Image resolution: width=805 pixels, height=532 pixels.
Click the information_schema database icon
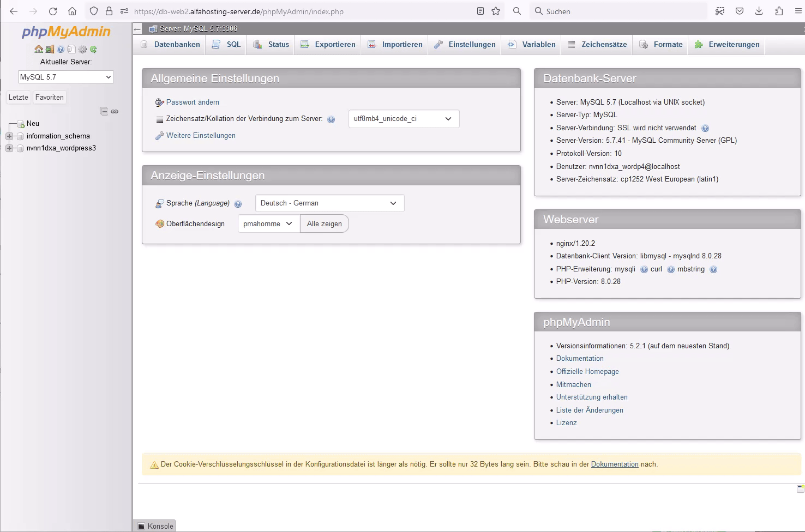(x=21, y=136)
